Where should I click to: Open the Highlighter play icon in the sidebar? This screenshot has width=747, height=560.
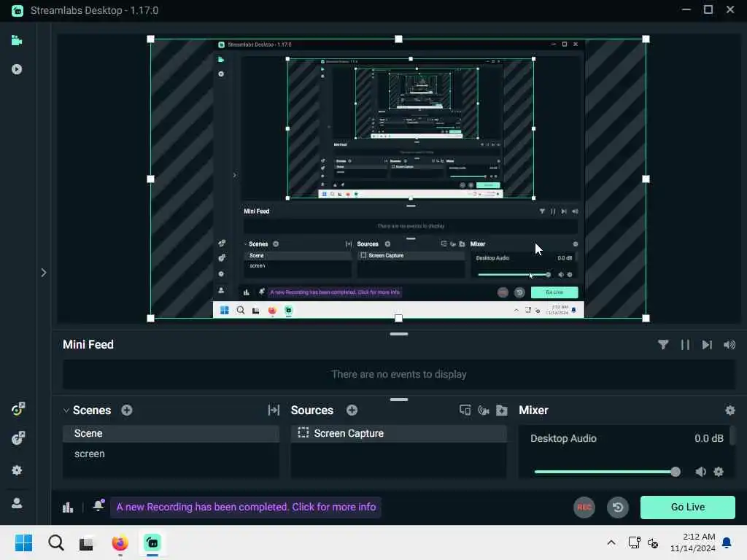click(x=17, y=69)
